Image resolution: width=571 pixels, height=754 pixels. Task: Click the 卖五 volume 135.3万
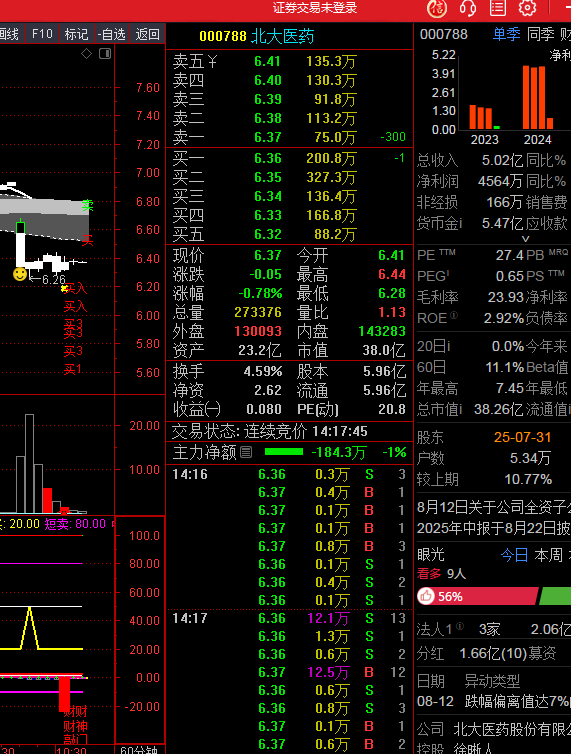click(x=331, y=62)
